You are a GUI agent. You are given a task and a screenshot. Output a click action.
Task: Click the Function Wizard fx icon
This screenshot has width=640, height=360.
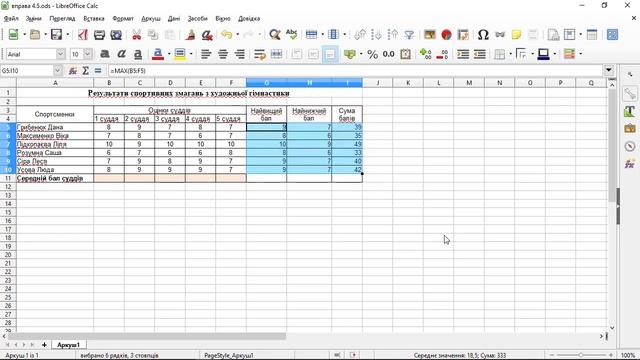click(x=73, y=71)
